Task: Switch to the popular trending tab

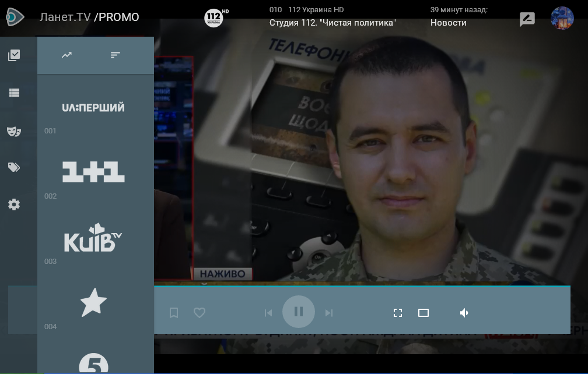Action: (66, 55)
